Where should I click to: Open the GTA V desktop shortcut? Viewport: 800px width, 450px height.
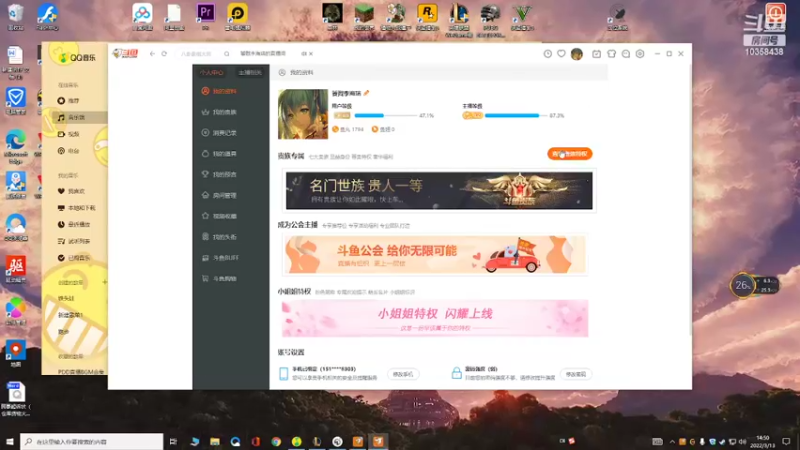(x=522, y=16)
